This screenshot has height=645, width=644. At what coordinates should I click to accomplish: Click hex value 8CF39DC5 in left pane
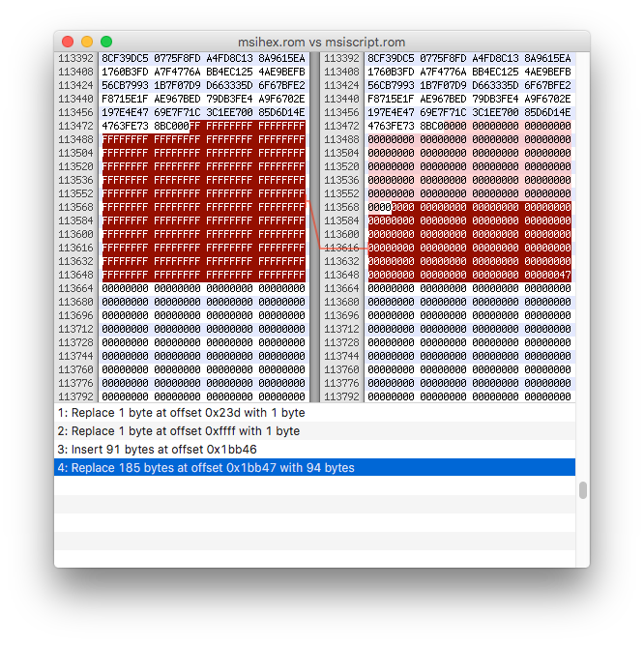125,58
